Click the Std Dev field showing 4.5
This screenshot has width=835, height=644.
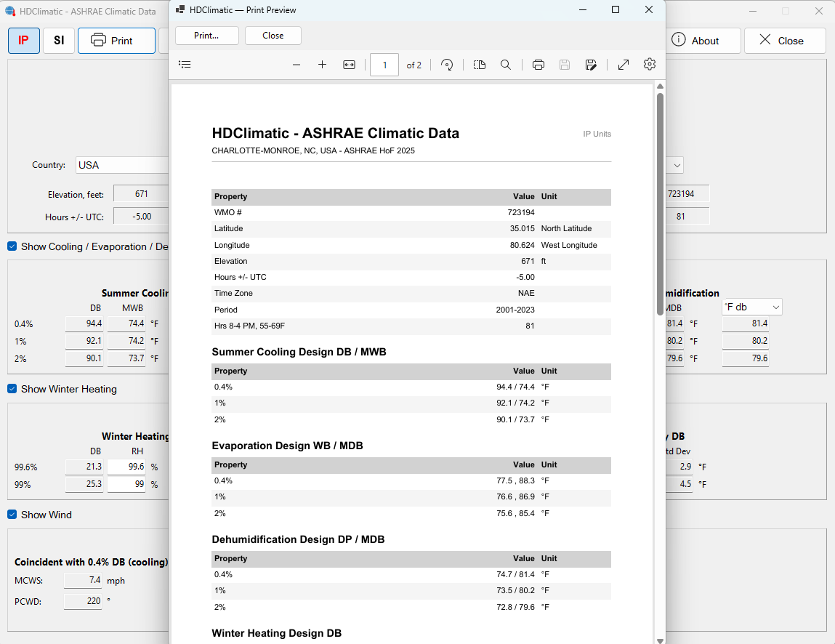point(679,484)
